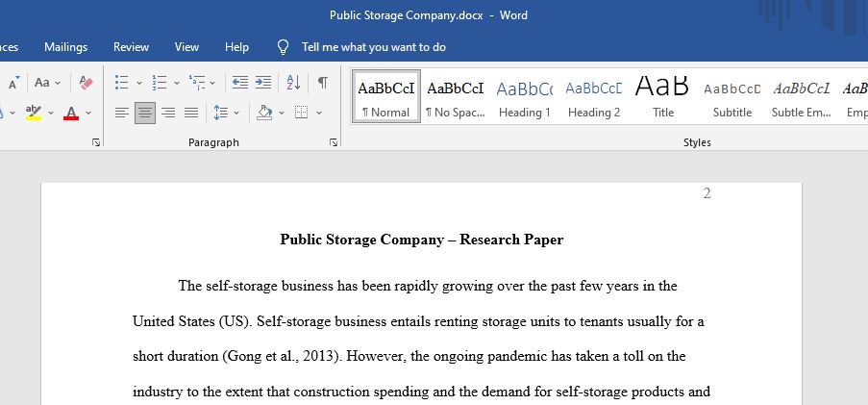Image resolution: width=868 pixels, height=405 pixels.
Task: Align text left
Action: (122, 113)
